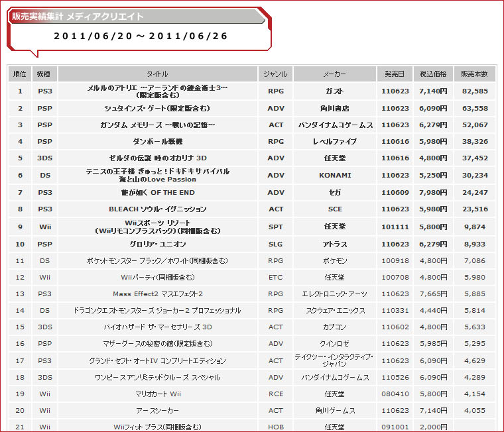504x432 pixels.
Task: Select ポケットモンスター ブラック/ホワイト title
Action: tap(158, 261)
